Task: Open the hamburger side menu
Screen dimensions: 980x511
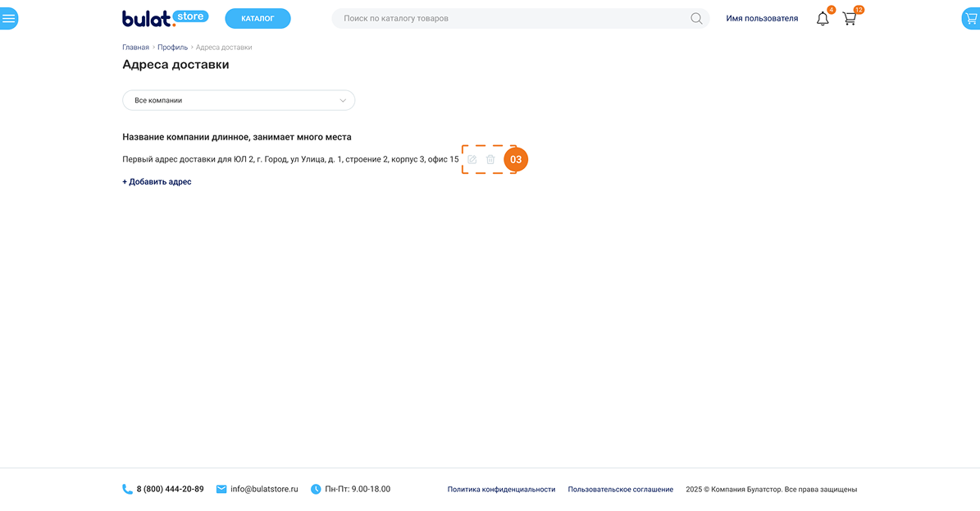Action: point(8,18)
